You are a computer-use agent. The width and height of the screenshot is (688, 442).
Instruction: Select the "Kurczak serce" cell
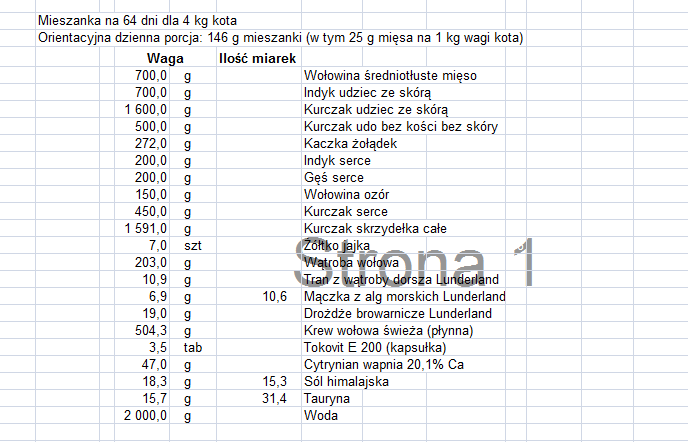(346, 212)
